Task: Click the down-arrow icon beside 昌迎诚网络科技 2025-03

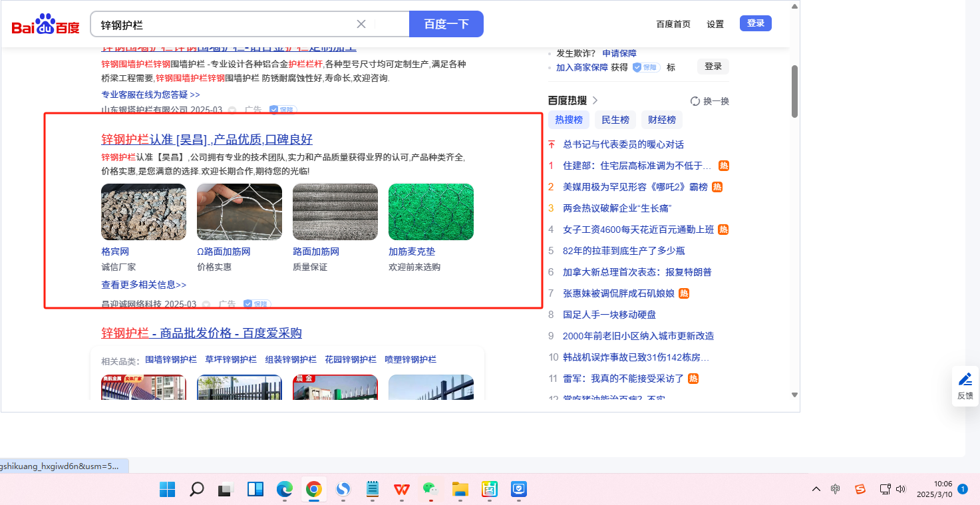Action: 206,304
